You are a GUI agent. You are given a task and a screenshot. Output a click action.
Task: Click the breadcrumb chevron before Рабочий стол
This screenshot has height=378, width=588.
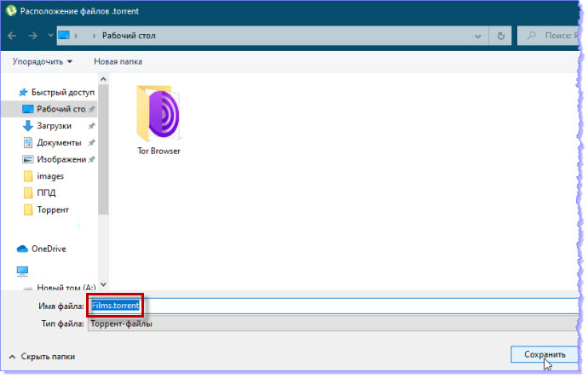pos(94,36)
